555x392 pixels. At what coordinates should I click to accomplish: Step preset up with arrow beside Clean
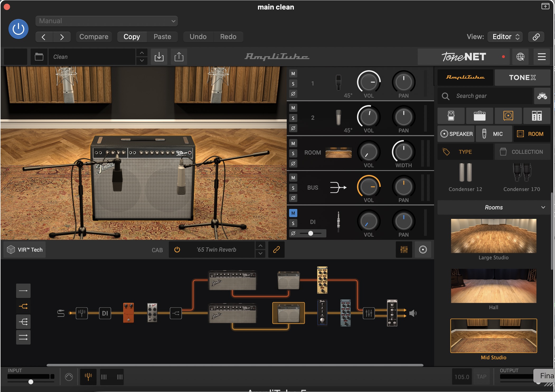(x=142, y=53)
